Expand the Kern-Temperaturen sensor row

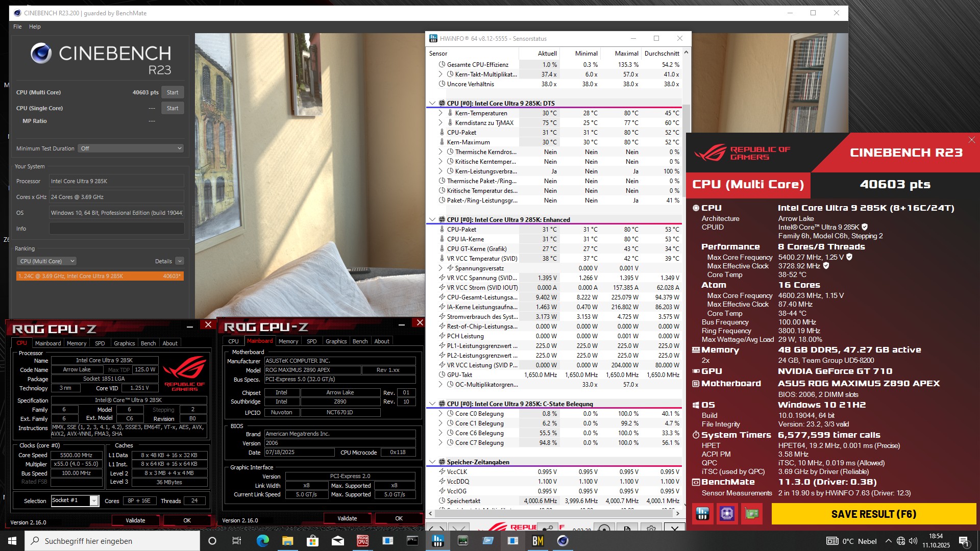point(440,113)
